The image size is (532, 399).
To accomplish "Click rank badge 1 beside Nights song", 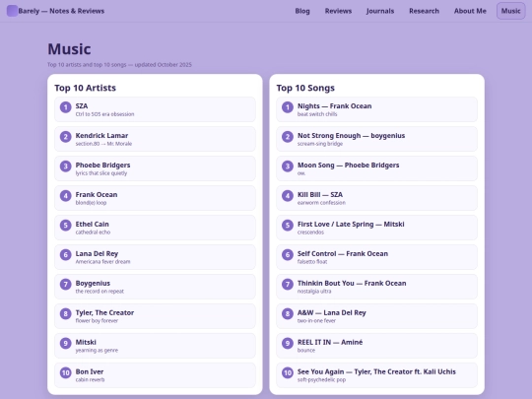I will pos(288,107).
